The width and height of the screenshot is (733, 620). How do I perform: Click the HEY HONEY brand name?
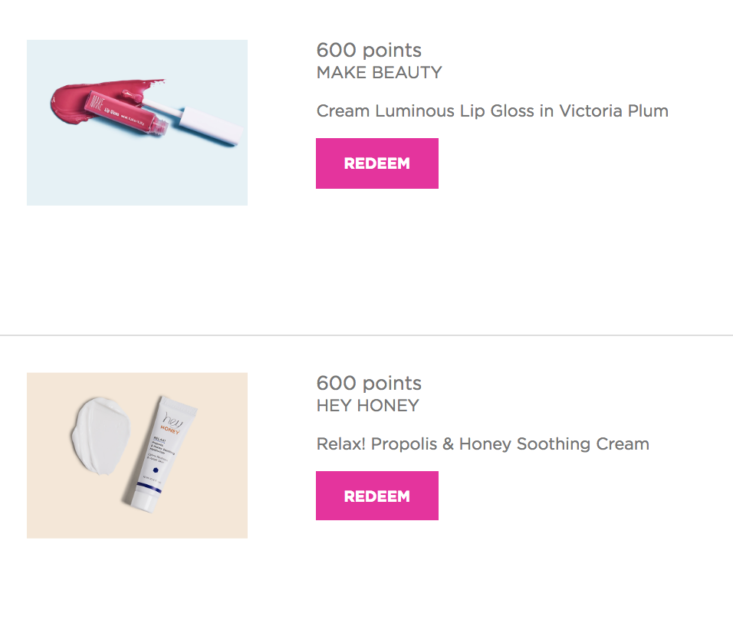368,405
